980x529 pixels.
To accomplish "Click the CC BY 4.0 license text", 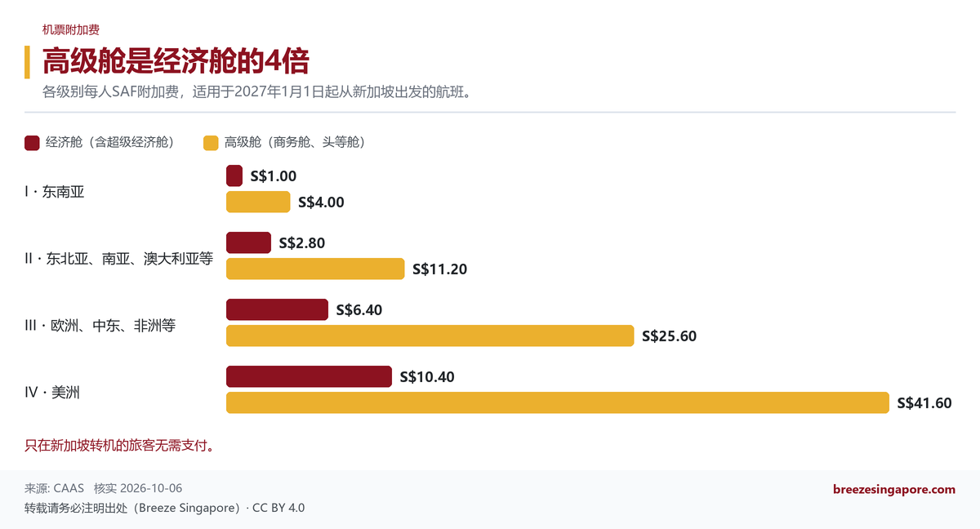I will [278, 508].
